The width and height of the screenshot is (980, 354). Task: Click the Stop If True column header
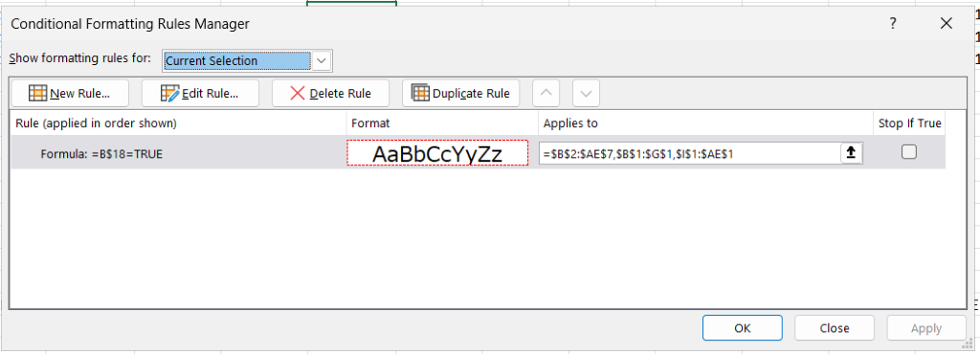pyautogui.click(x=909, y=123)
